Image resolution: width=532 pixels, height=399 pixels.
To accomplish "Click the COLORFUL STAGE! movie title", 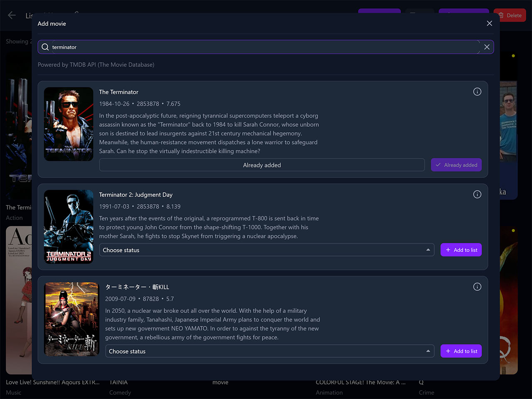I will click(361, 382).
